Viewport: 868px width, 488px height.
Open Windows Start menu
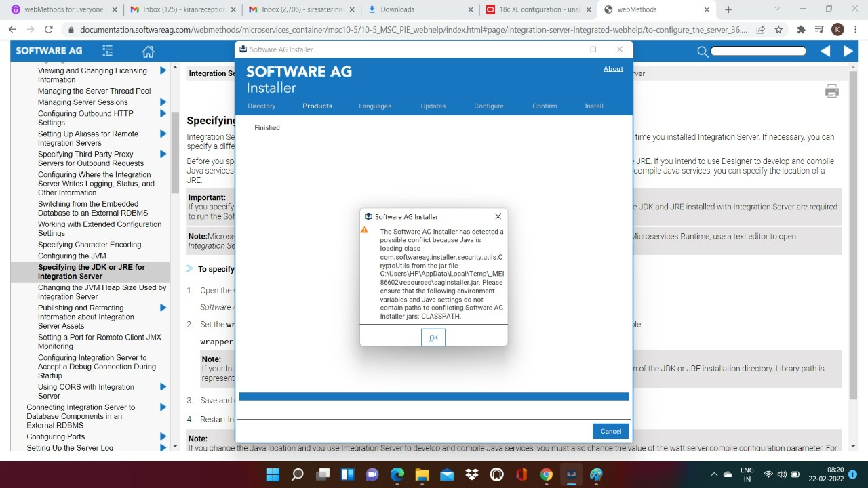tap(272, 474)
